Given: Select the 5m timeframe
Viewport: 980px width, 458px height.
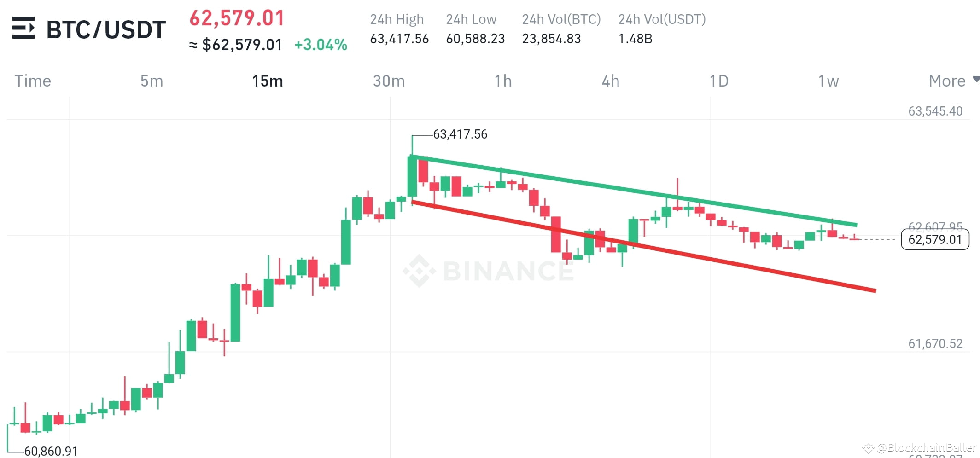Looking at the screenshot, I should click(x=151, y=81).
